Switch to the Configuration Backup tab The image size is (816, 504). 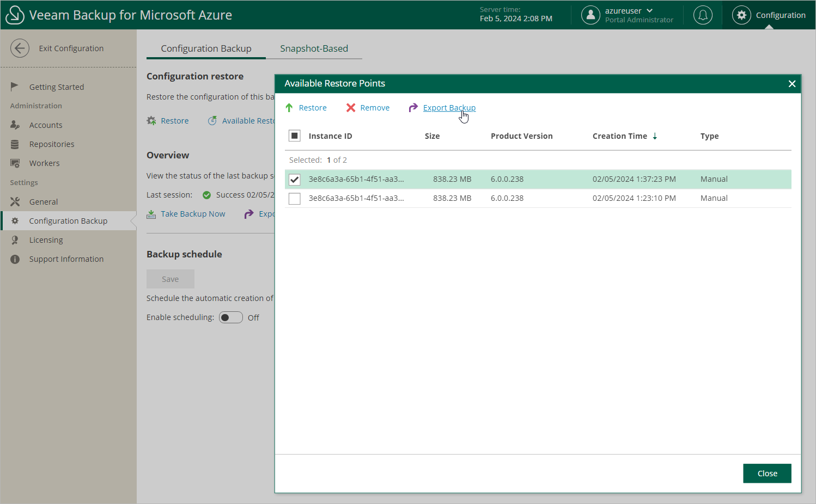click(x=206, y=48)
